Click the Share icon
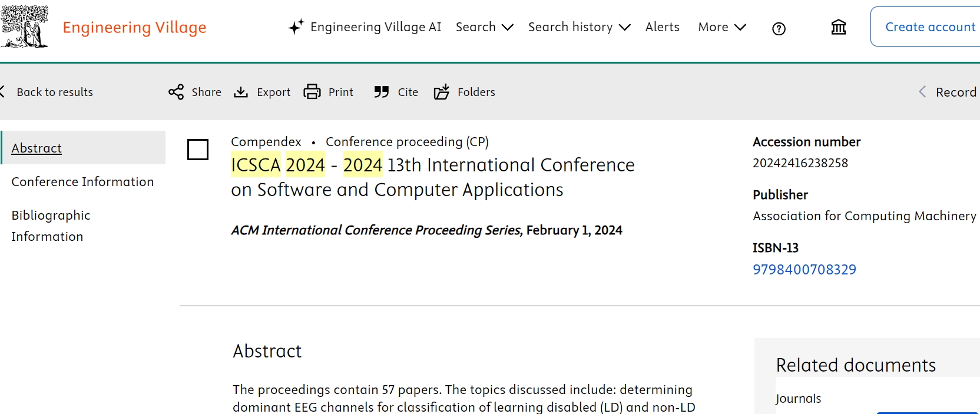Image resolution: width=980 pixels, height=414 pixels. pyautogui.click(x=176, y=92)
